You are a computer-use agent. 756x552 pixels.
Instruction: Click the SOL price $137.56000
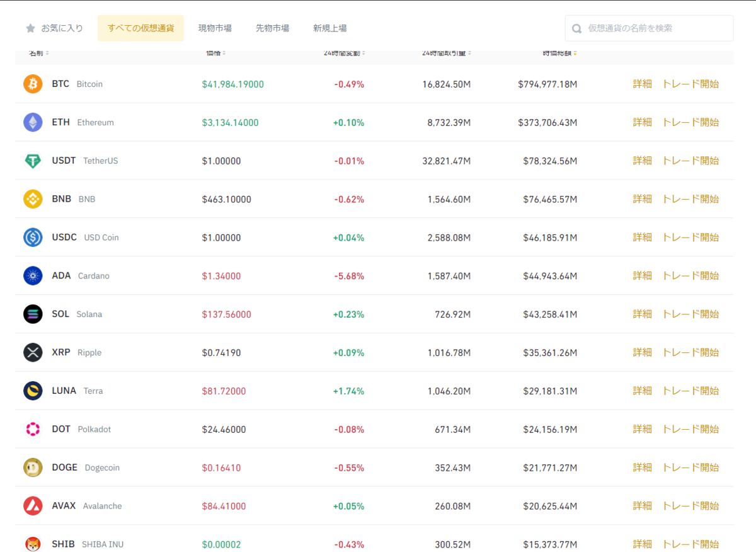pyautogui.click(x=227, y=314)
